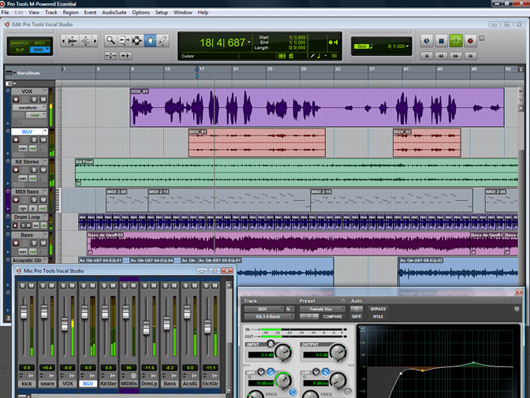Select the Trimmer tool
The width and height of the screenshot is (530, 398).
[x=124, y=41]
